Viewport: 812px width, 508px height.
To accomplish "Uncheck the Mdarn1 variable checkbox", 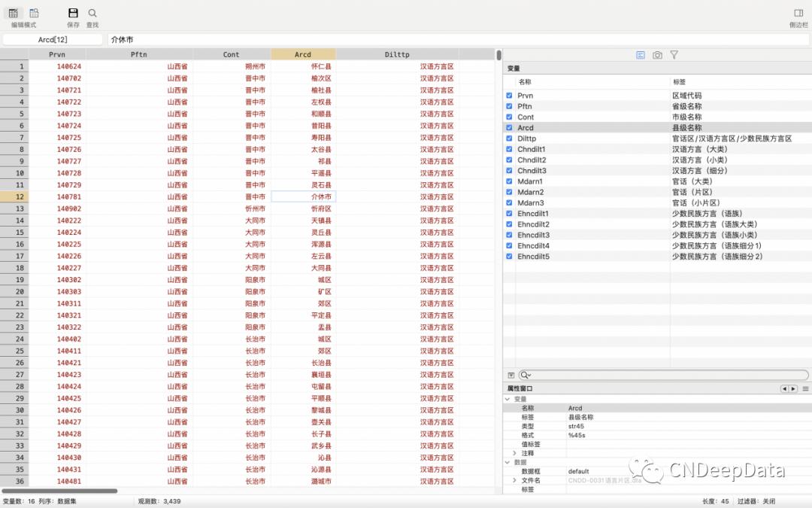I will 509,181.
